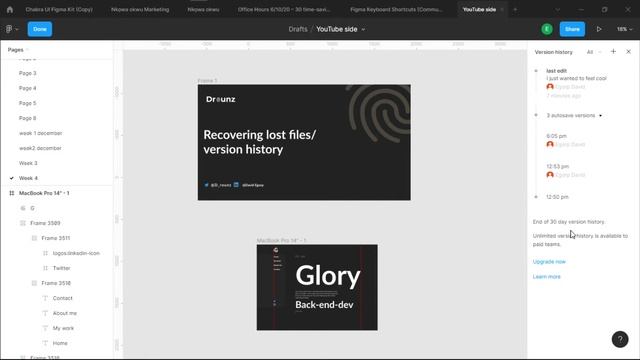Select the 12:53 pm version

click(558, 167)
